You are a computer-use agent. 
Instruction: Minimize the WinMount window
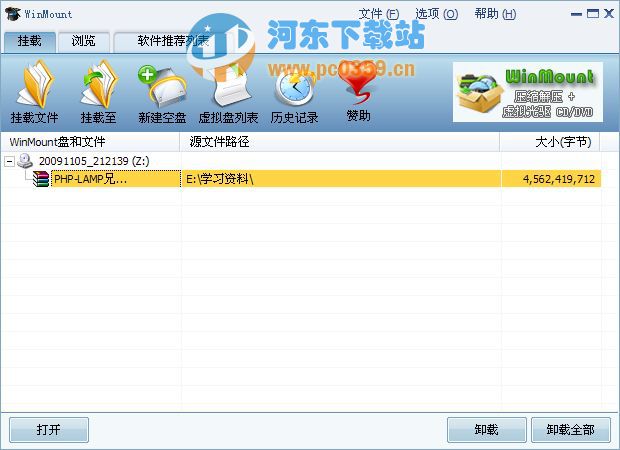click(577, 14)
